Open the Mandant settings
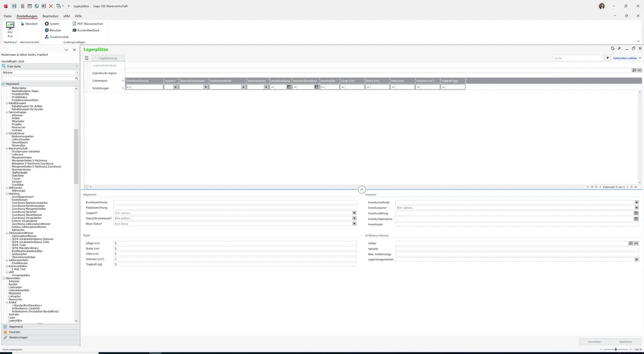The image size is (644, 354). 29,24
